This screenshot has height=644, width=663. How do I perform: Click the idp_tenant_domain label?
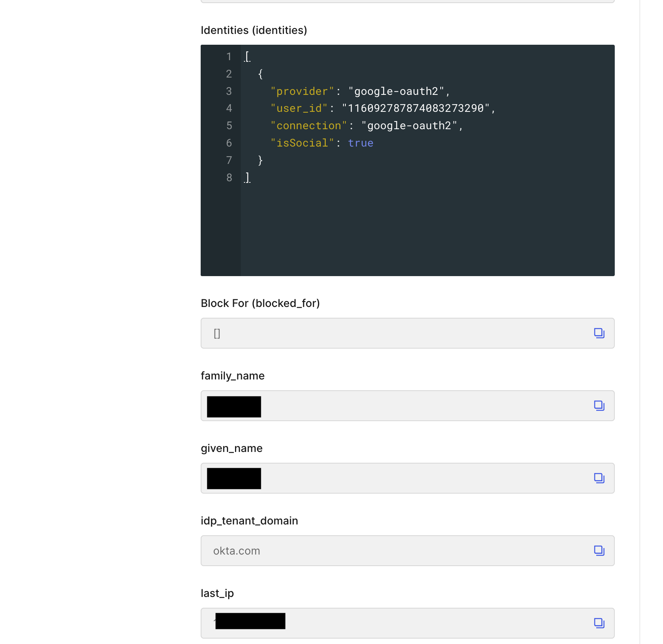[249, 521]
